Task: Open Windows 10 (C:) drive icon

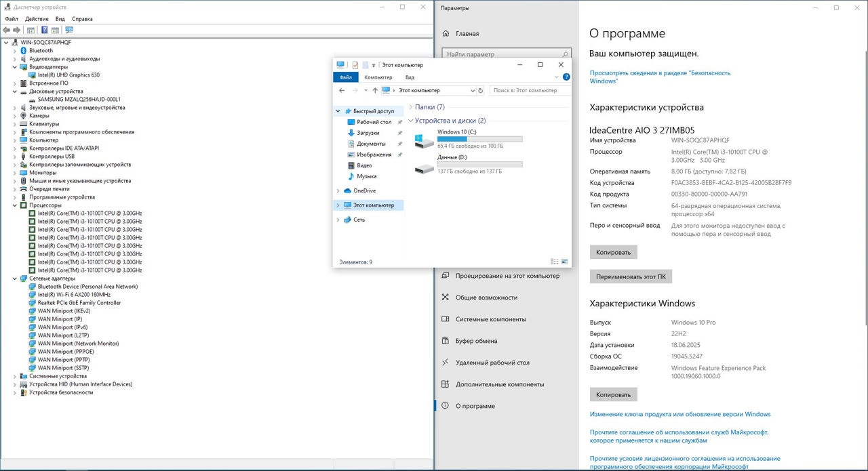Action: click(425, 140)
